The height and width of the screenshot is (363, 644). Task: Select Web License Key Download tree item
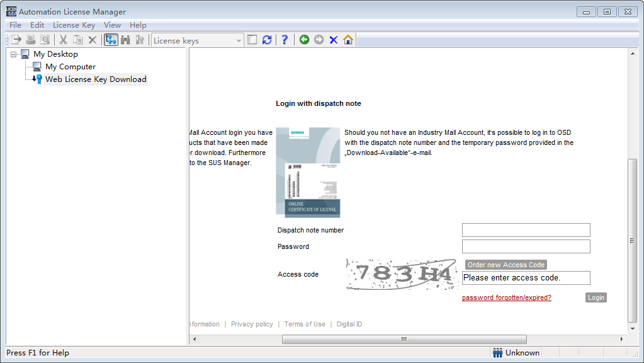pyautogui.click(x=96, y=79)
